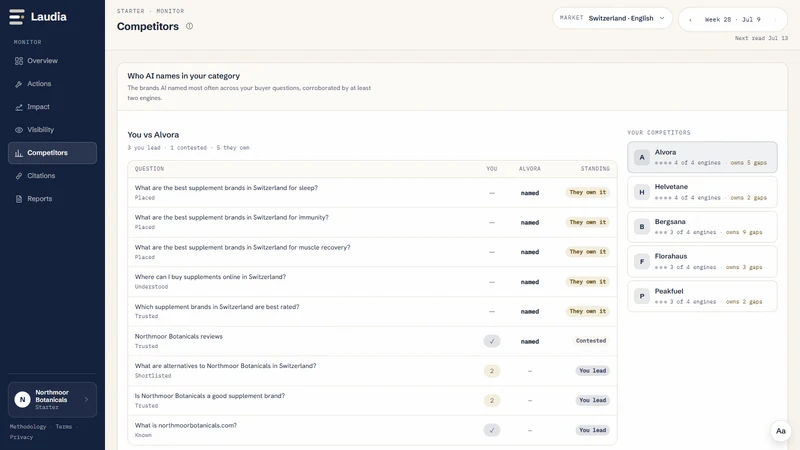Click the Contested standing badge
This screenshot has width=800, height=450.
coord(591,341)
